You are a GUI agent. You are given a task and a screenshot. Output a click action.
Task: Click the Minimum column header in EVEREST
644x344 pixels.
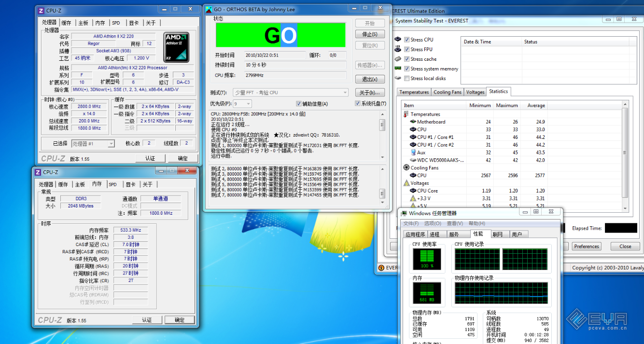[x=480, y=105]
